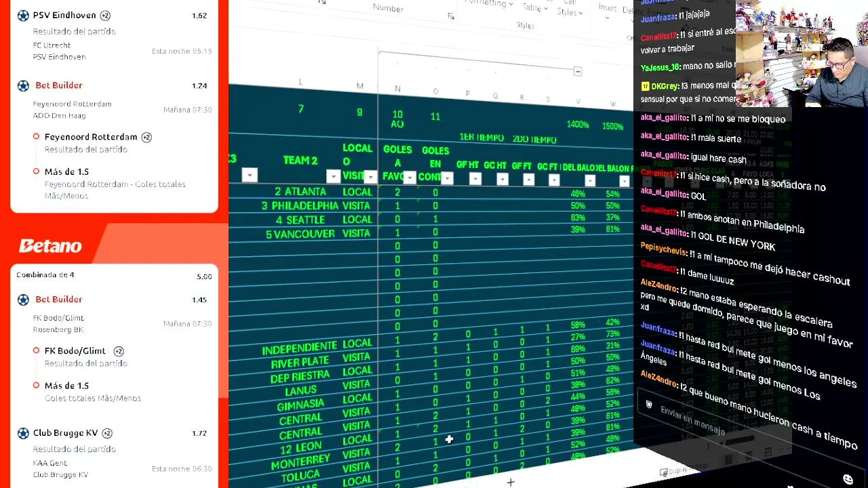Select the PHILADELPHIA cell in the spreadsheet

(x=300, y=205)
